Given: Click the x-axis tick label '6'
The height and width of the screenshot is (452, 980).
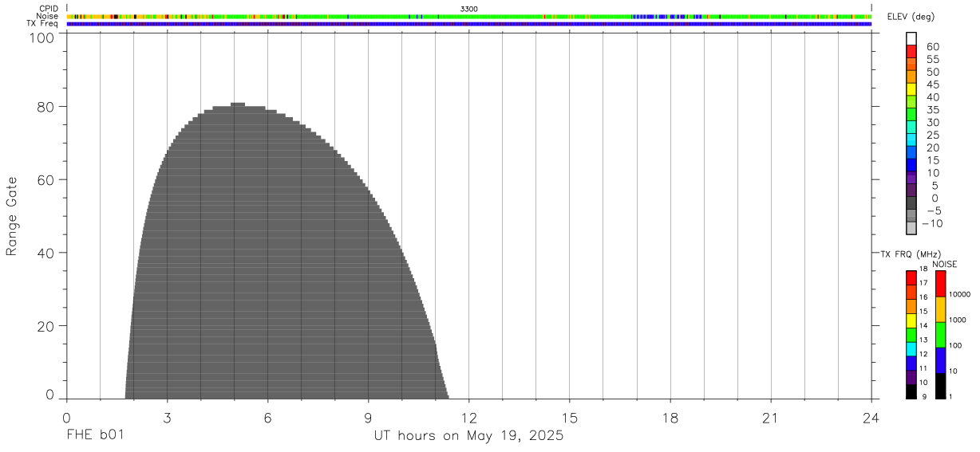Looking at the screenshot, I should pos(267,418).
